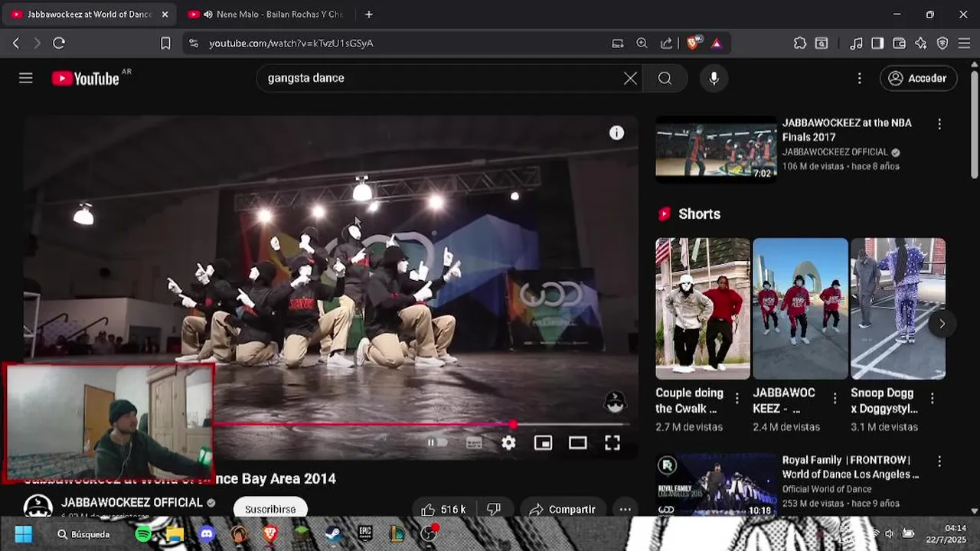Switch to theater mode
This screenshot has height=551, width=980.
577,442
